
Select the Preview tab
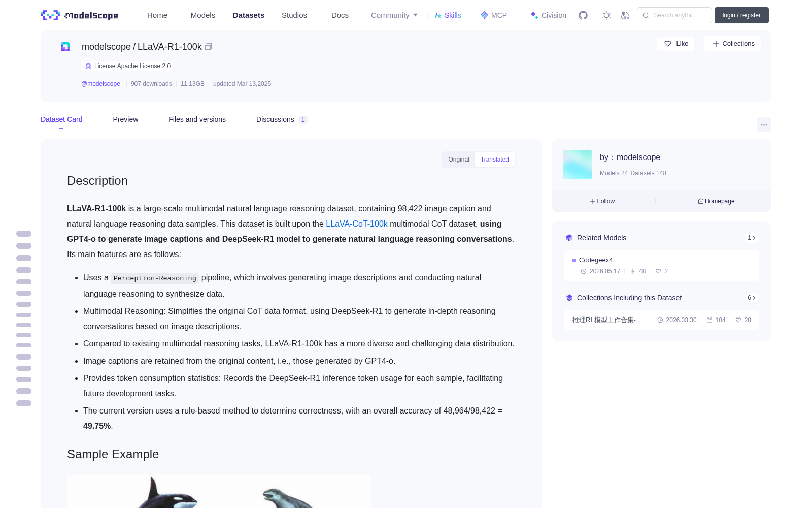pyautogui.click(x=125, y=119)
